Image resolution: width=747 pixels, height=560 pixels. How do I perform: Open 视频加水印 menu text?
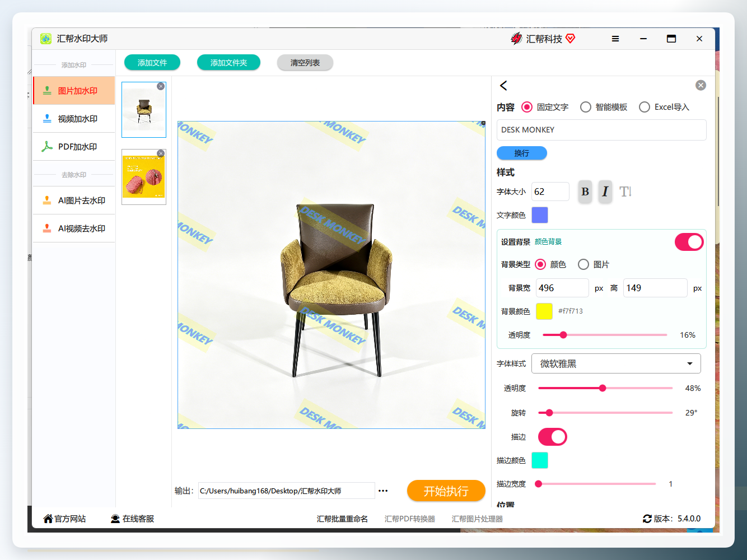coord(78,119)
